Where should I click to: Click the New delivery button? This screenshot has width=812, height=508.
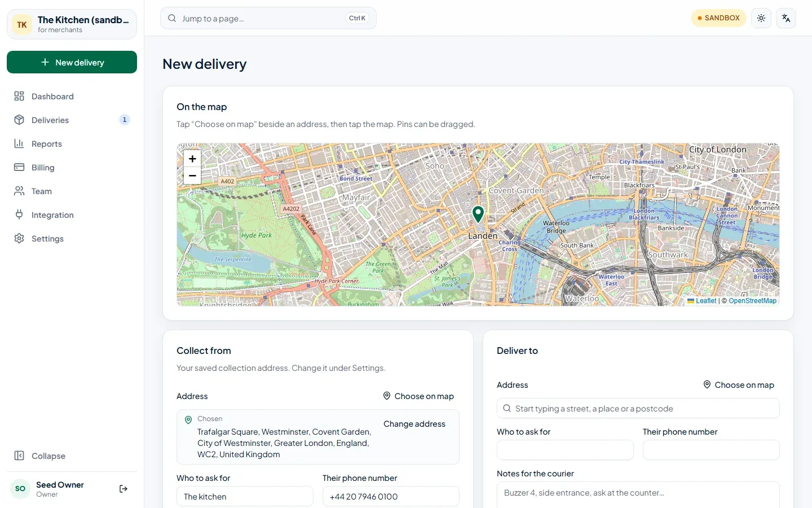tap(72, 62)
